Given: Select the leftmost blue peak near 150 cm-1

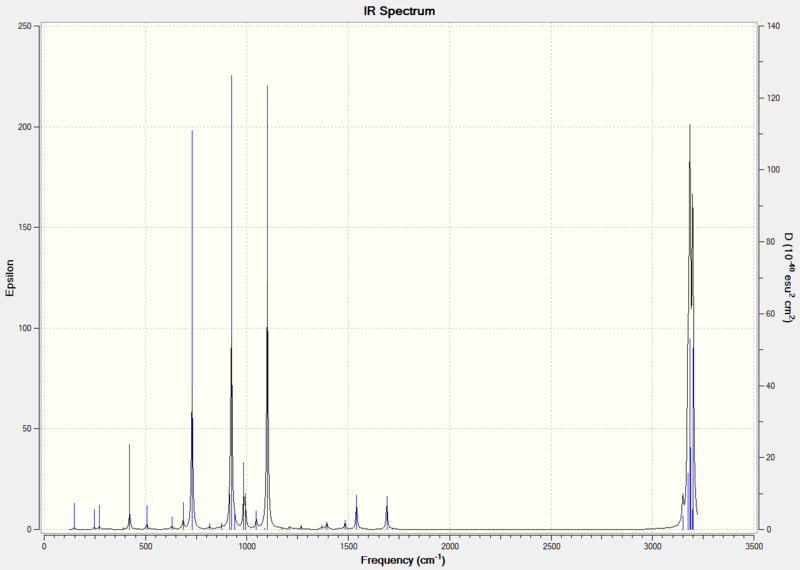Looking at the screenshot, I should click(x=74, y=516).
